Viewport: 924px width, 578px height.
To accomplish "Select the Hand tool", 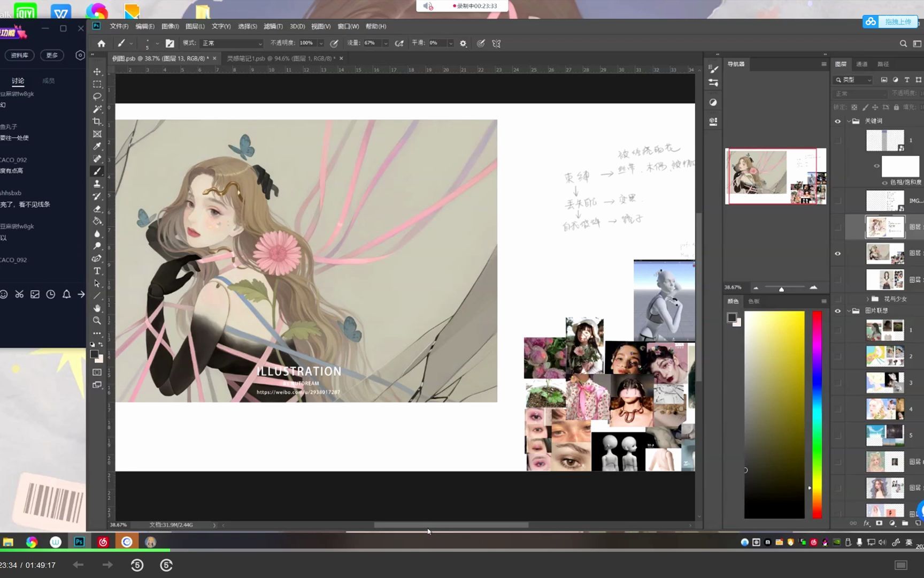I will coord(97,308).
